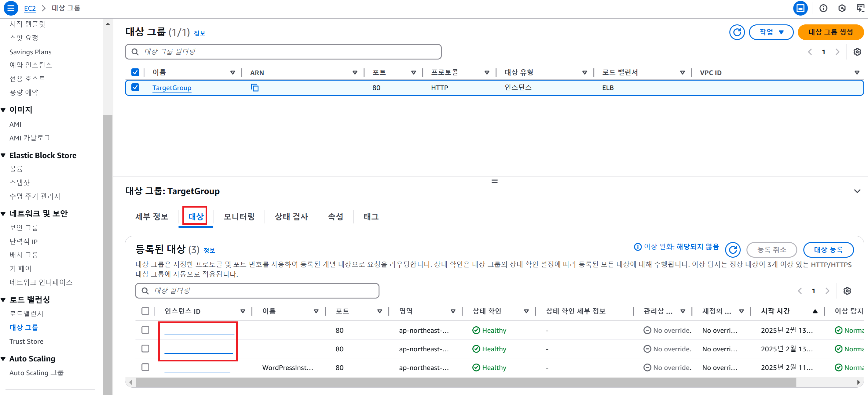Switch to the 모니터링 tab
The height and width of the screenshot is (395, 868).
click(239, 216)
